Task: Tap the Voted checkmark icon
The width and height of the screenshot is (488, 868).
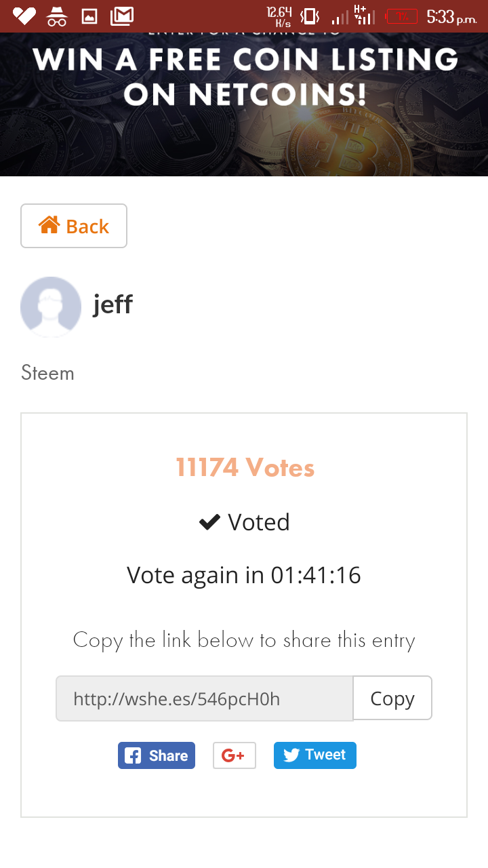Action: (x=209, y=522)
